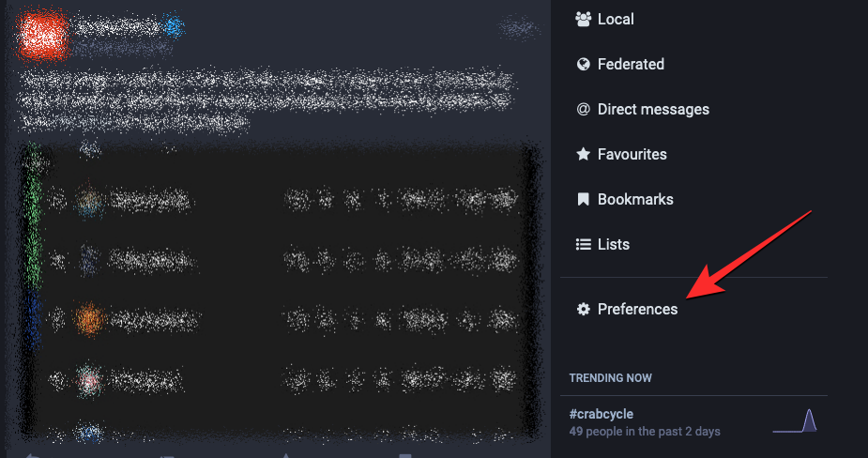Viewport: 868px width, 458px height.
Task: Open the Favourites page
Action: [632, 154]
